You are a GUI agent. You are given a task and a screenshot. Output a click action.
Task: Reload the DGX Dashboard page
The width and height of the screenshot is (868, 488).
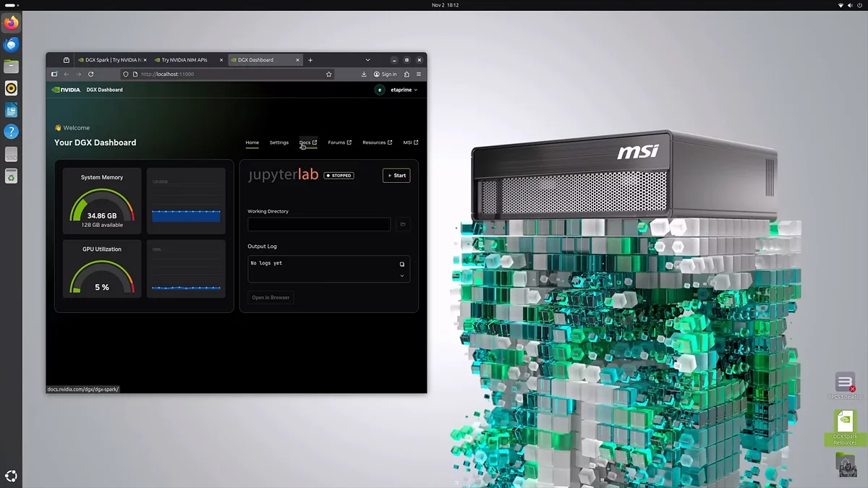90,74
